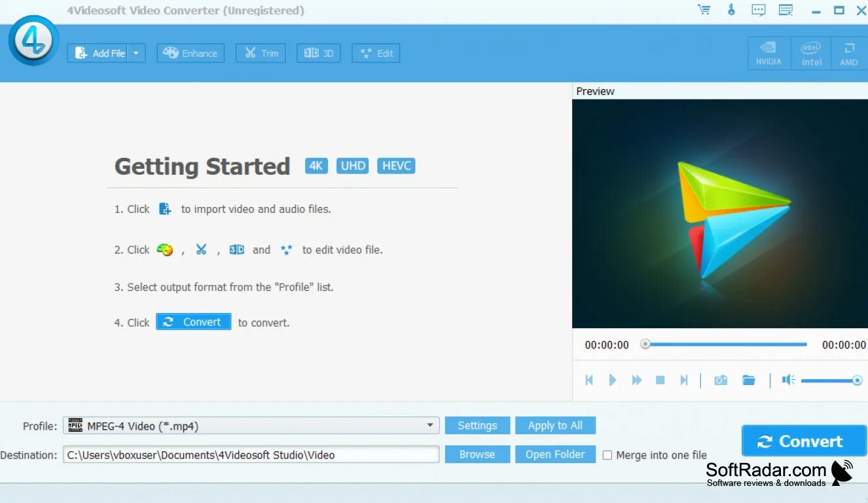
Task: Click the 4K badge
Action: (316, 166)
